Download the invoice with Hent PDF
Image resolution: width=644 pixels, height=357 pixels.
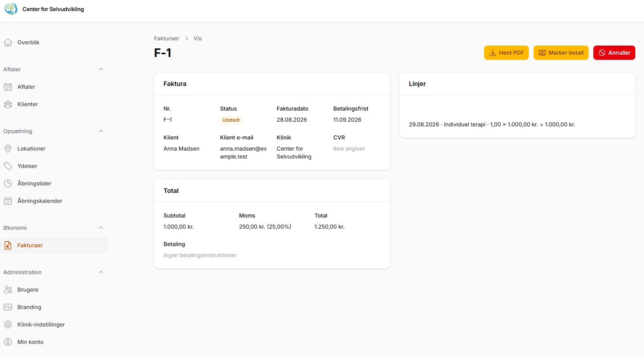click(506, 53)
